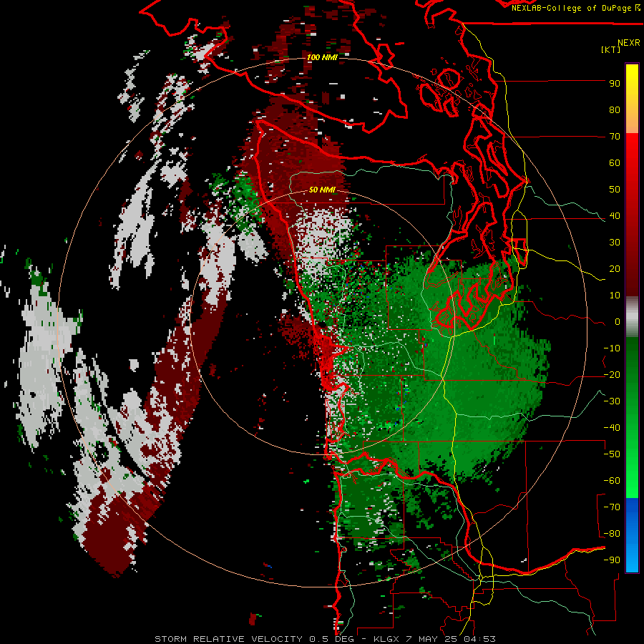644x644 pixels.
Task: Click the positive 60 velocity scale label
Action: (615, 163)
